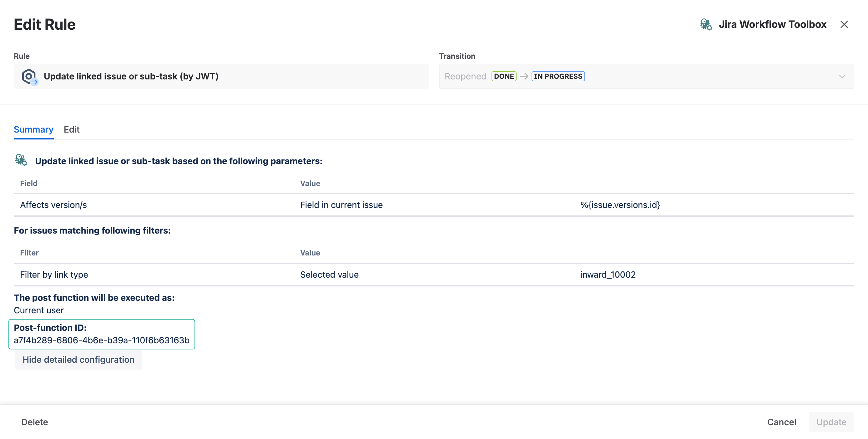Click the Jira Workflow Toolbox gear icon in header
This screenshot has width=868, height=439.
706,24
